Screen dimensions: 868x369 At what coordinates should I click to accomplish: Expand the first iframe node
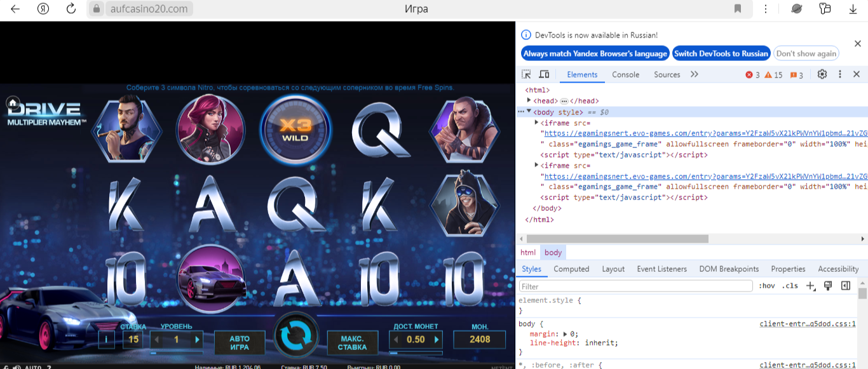coord(537,122)
